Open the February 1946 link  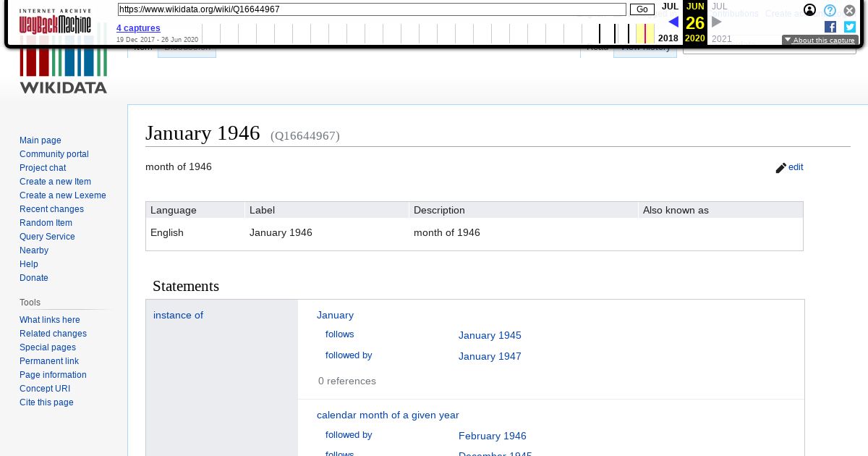pyautogui.click(x=493, y=436)
